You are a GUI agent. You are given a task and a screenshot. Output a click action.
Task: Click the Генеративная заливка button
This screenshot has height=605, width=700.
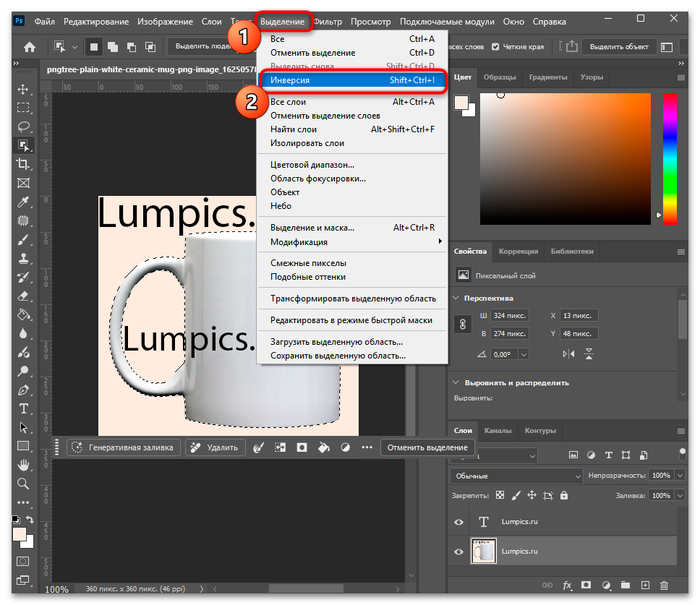(x=124, y=447)
